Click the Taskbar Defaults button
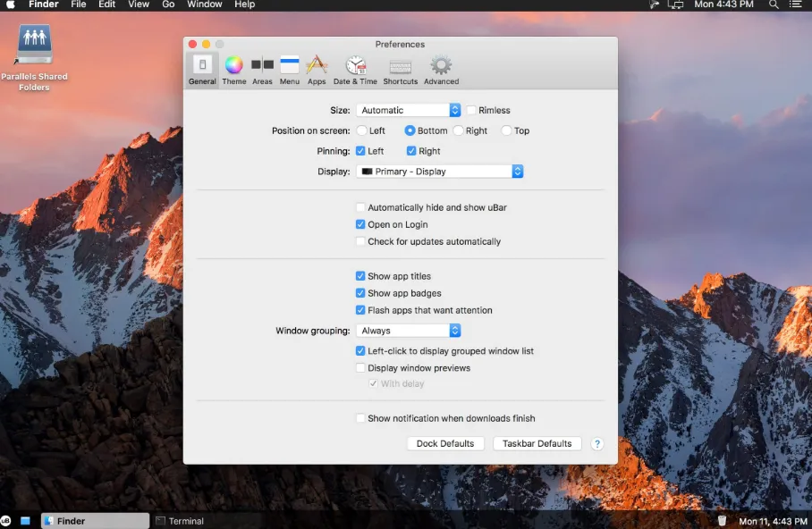 537,443
